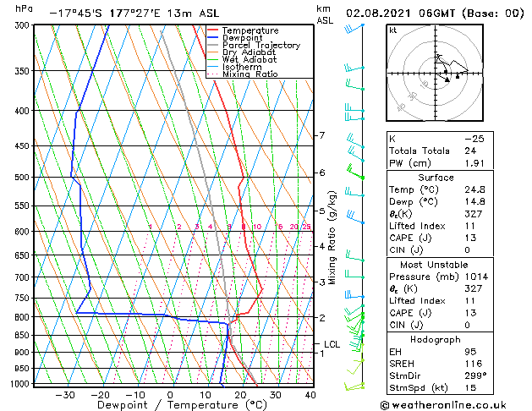Click the StmDir value 299°
The width and height of the screenshot is (532, 411).
point(475,375)
